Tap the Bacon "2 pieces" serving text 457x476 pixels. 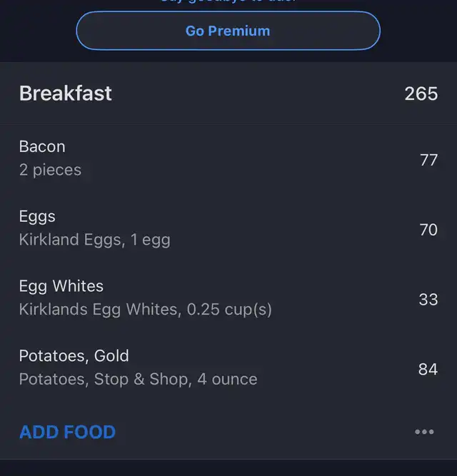click(x=50, y=170)
